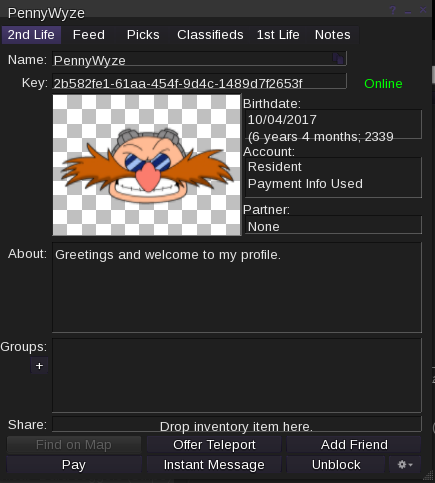The height and width of the screenshot is (483, 435).
Task: Open the gear options menu
Action: (405, 464)
